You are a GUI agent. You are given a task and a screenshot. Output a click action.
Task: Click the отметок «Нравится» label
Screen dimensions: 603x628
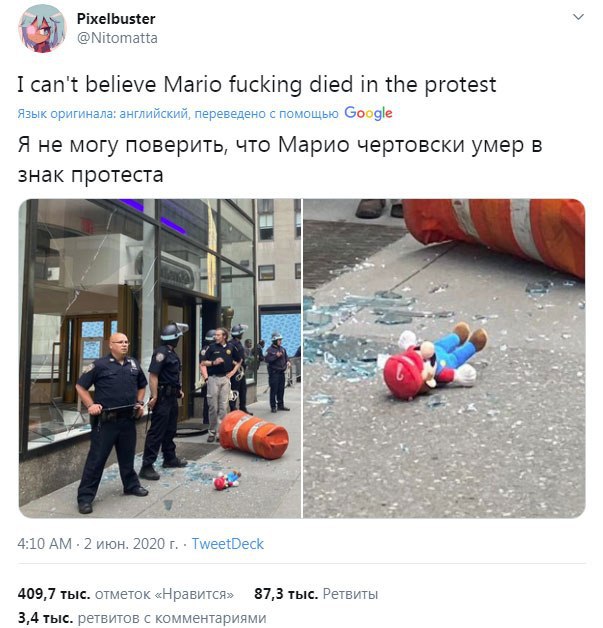164,594
